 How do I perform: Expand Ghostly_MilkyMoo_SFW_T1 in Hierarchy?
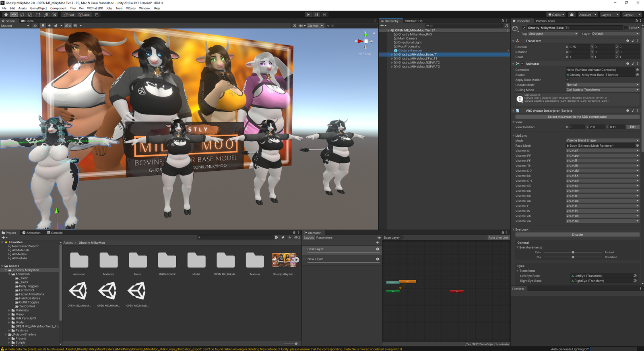pos(392,59)
